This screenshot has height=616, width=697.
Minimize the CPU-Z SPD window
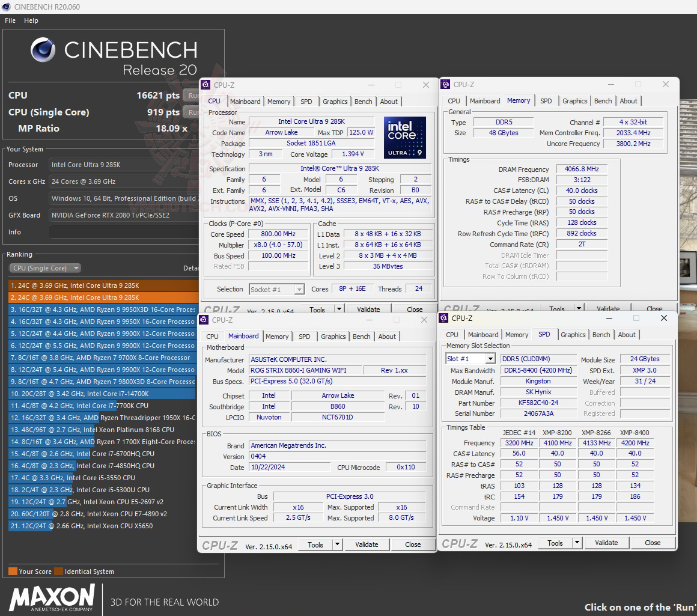pos(609,319)
